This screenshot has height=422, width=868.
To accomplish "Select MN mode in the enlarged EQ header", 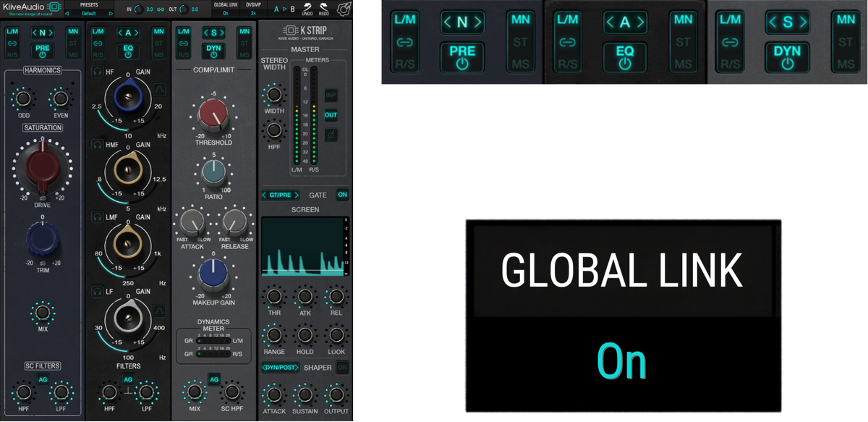I will click(x=683, y=20).
